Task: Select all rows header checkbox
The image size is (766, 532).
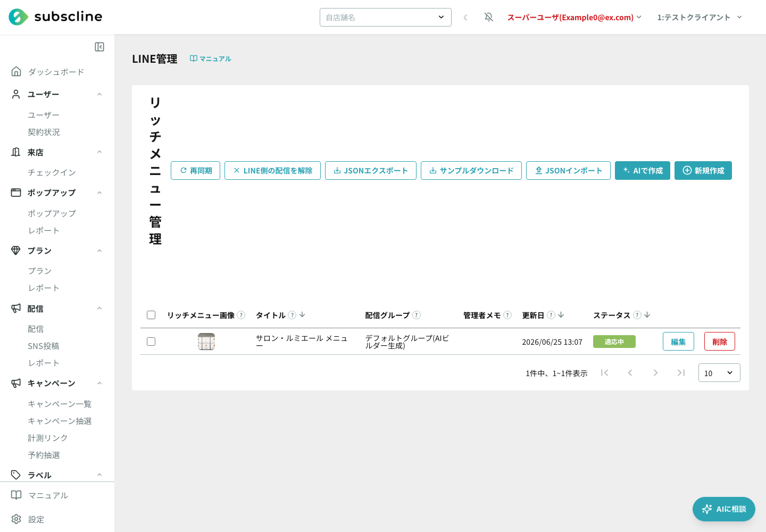Action: pos(151,315)
